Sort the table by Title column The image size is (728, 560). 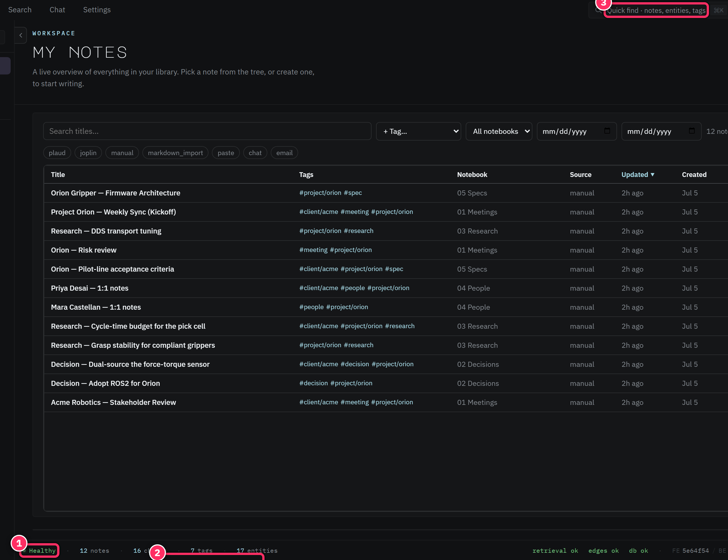(58, 174)
